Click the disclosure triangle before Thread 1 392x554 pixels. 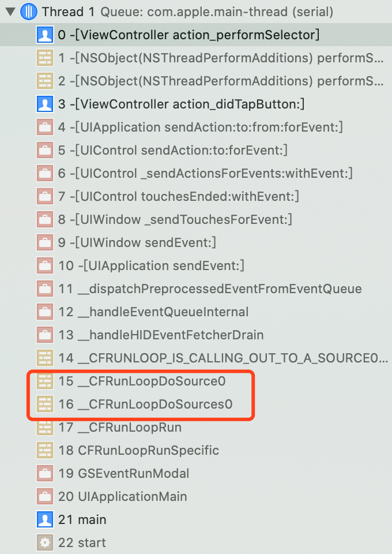8,11
